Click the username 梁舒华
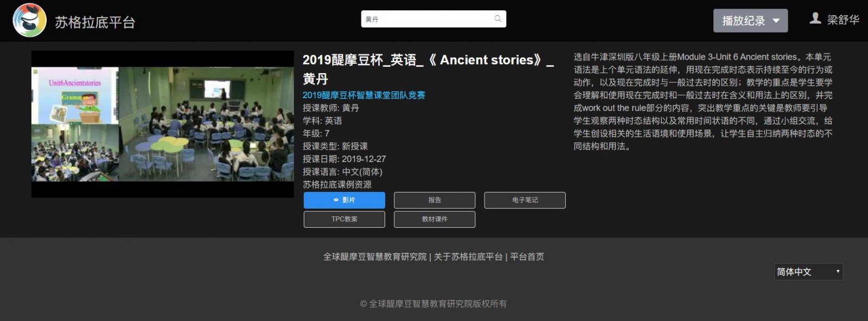The width and height of the screenshot is (868, 321). coord(843,20)
